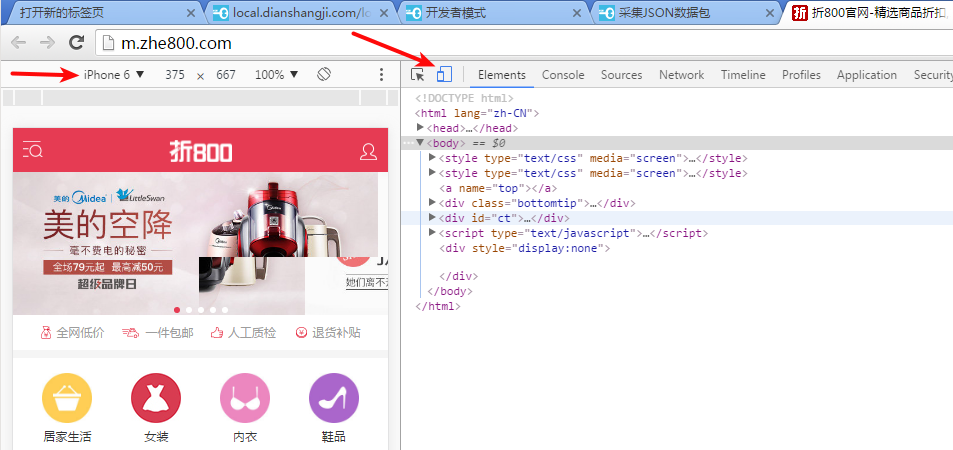Expand the head element in DOM tree
Screen dimensions: 953x450
tap(421, 128)
